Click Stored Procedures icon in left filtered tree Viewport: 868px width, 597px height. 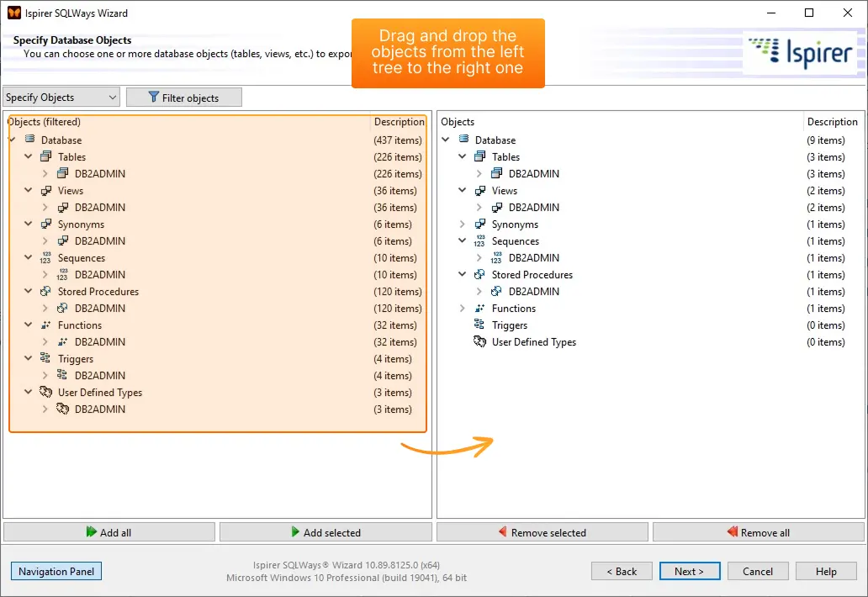(x=46, y=291)
